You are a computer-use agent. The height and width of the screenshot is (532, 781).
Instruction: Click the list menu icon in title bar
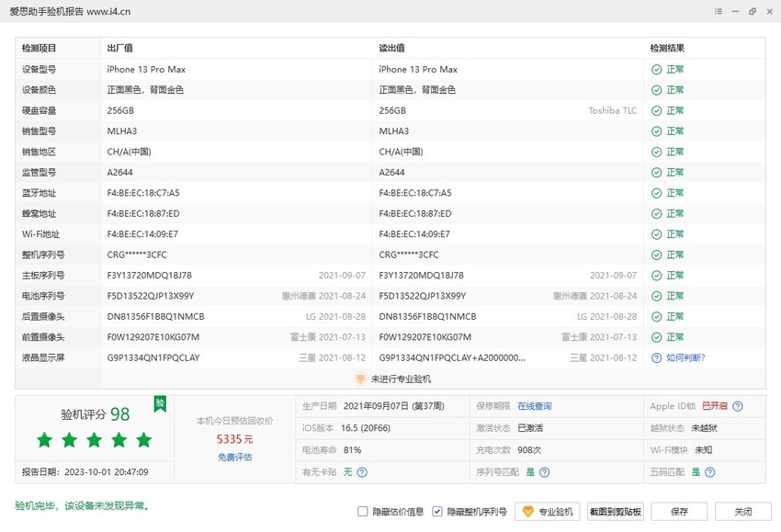coord(719,11)
